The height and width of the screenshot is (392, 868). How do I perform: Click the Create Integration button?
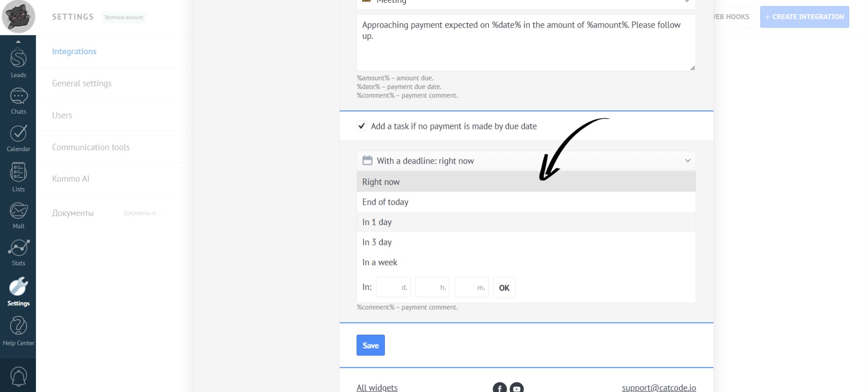(x=804, y=17)
